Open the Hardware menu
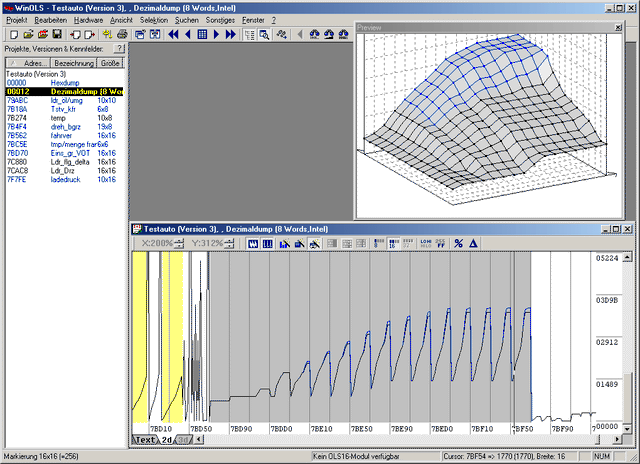 tap(88, 20)
